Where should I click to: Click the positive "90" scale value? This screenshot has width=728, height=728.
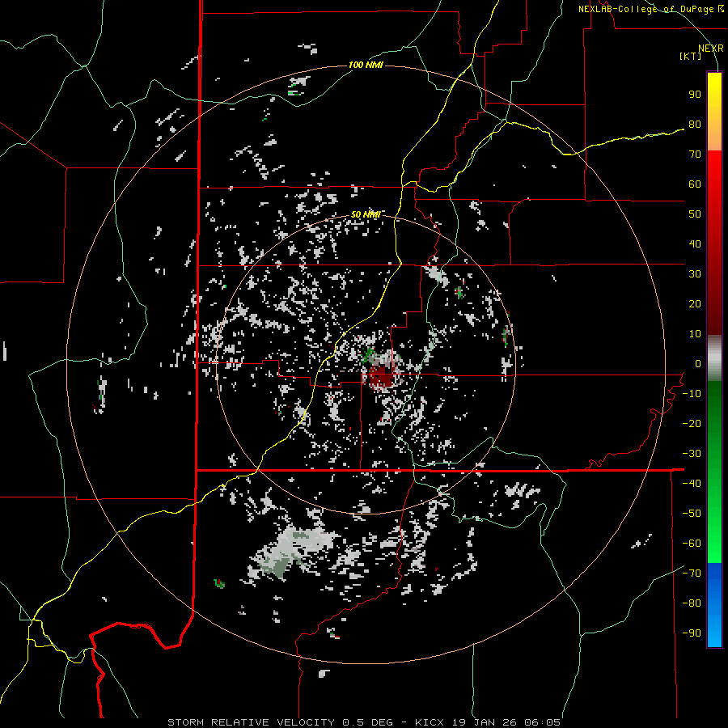click(x=695, y=95)
